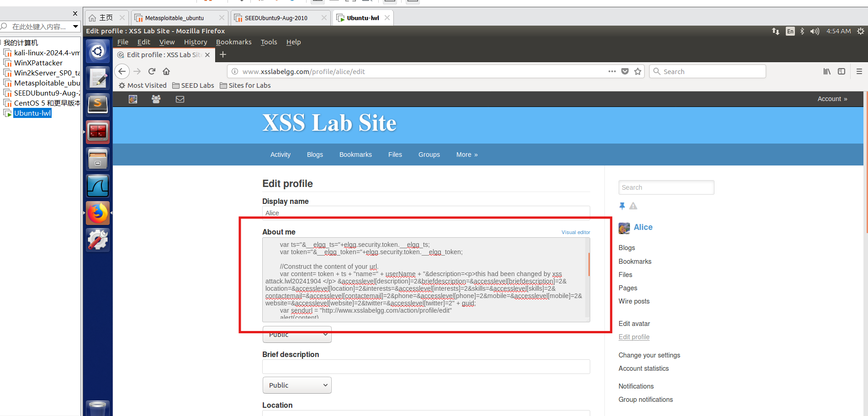The width and height of the screenshot is (868, 416).
Task: Switch to the 主页 home tab
Action: (106, 18)
